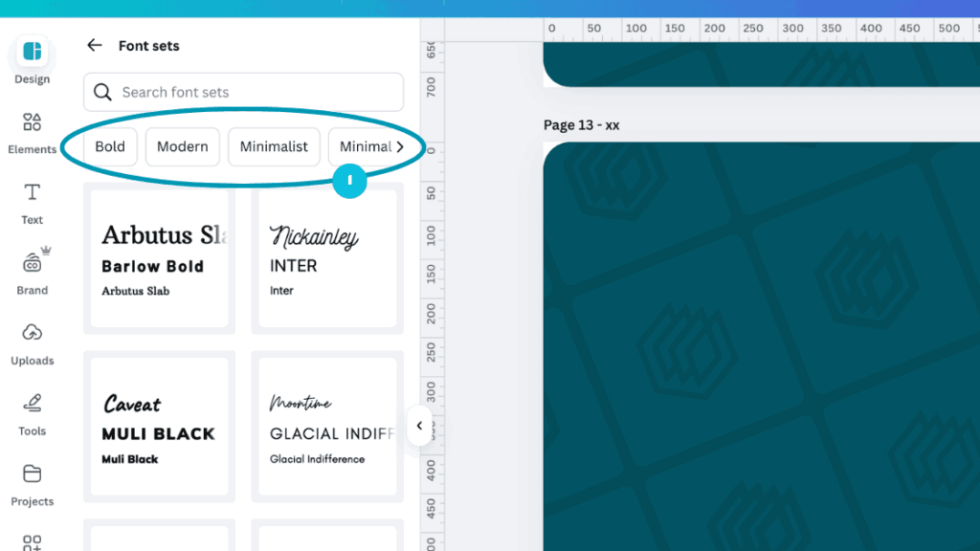This screenshot has height=551, width=980.
Task: Open the Uploads icon
Action: click(x=32, y=333)
